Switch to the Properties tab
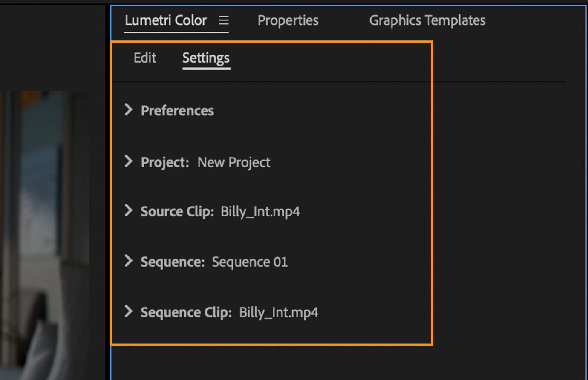 [x=288, y=20]
